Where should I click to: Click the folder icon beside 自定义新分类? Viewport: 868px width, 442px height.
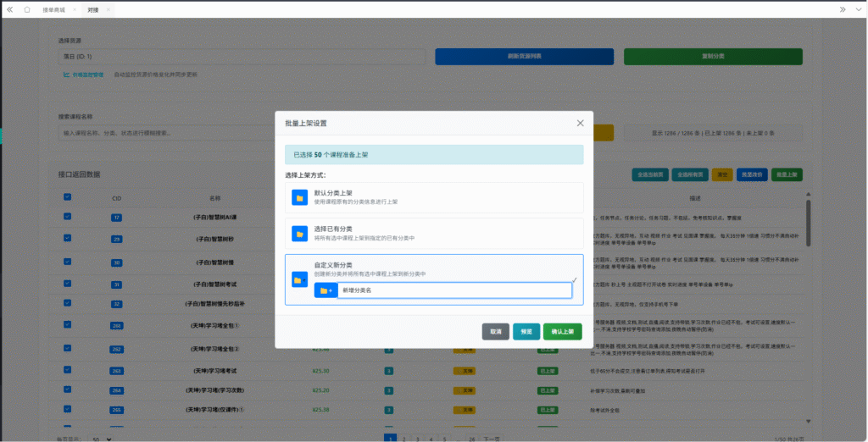point(299,279)
